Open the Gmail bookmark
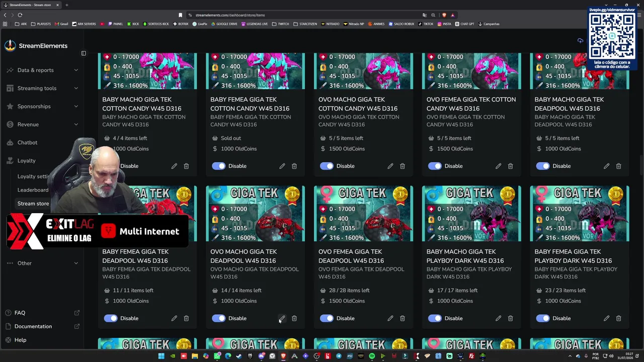The width and height of the screenshot is (644, 362). tap(62, 24)
